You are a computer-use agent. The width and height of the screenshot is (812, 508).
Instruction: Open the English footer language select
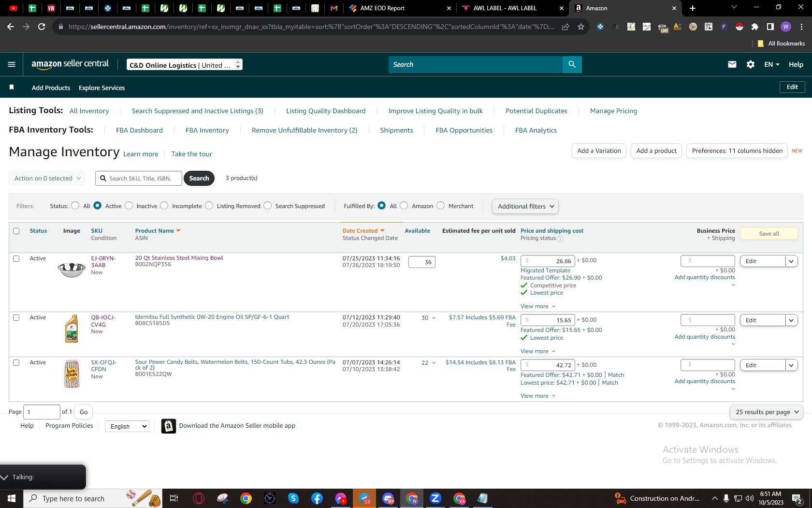pos(127,426)
